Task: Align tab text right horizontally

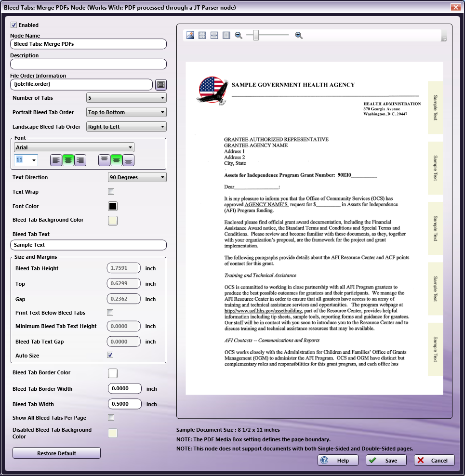Action: (x=80, y=160)
